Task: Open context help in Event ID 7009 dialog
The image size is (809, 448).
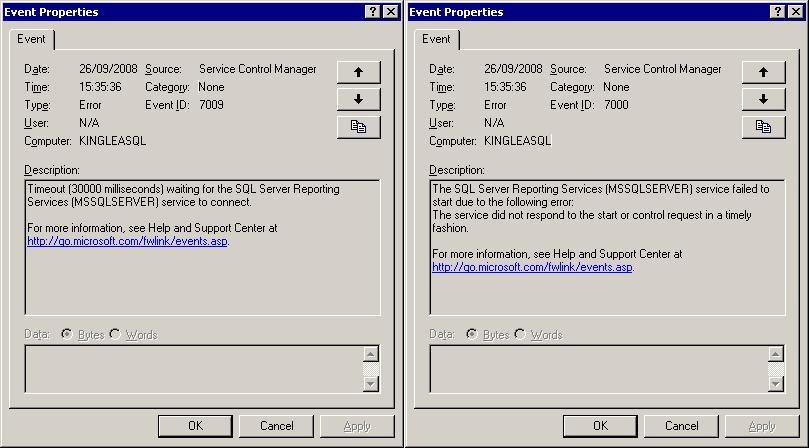Action: pyautogui.click(x=373, y=12)
